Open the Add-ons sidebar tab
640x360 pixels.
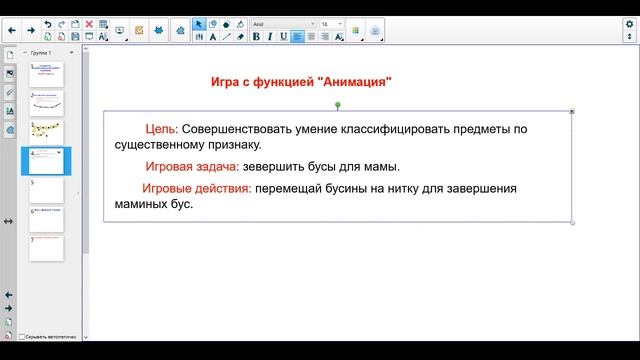[10, 130]
